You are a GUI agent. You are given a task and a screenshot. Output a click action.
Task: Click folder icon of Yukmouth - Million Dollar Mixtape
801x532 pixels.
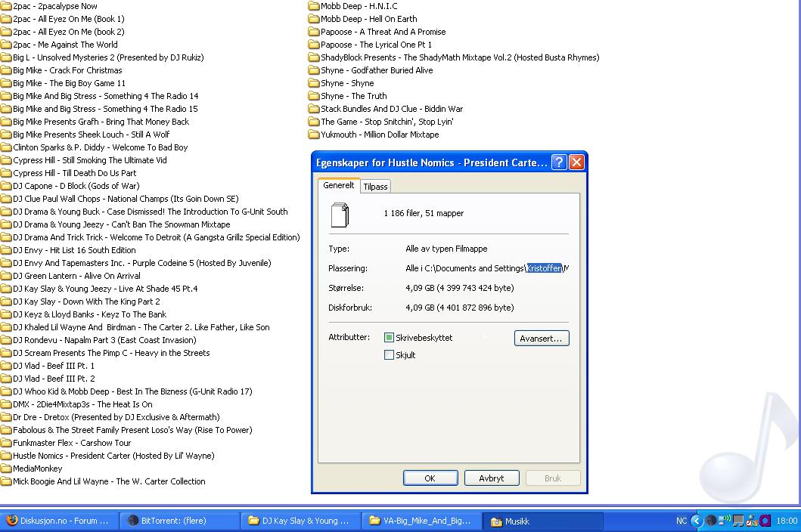click(314, 135)
